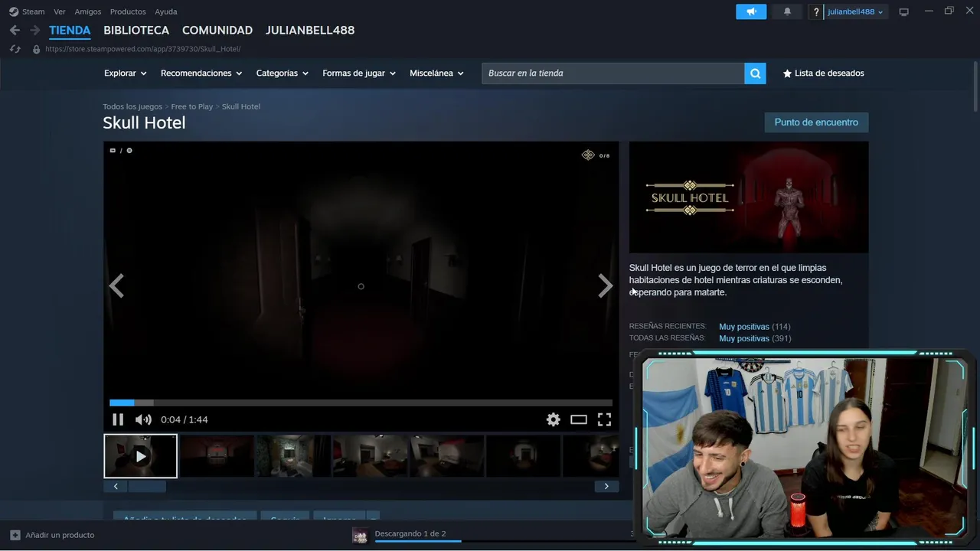This screenshot has width=980, height=551.
Task: Seek in the trailer progress bar
Action: 361,403
